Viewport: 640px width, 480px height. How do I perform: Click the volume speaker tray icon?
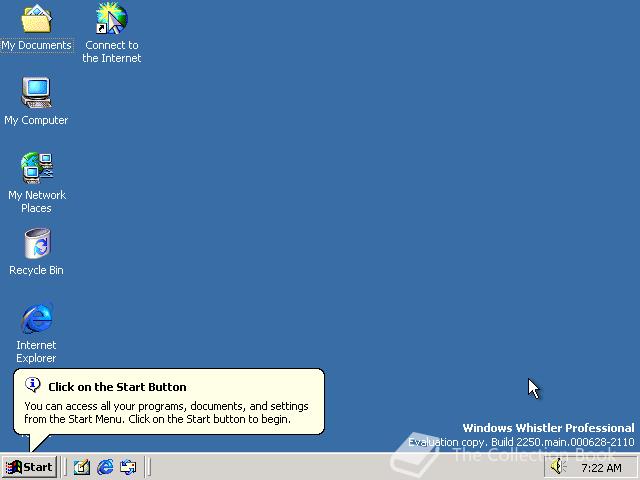558,467
